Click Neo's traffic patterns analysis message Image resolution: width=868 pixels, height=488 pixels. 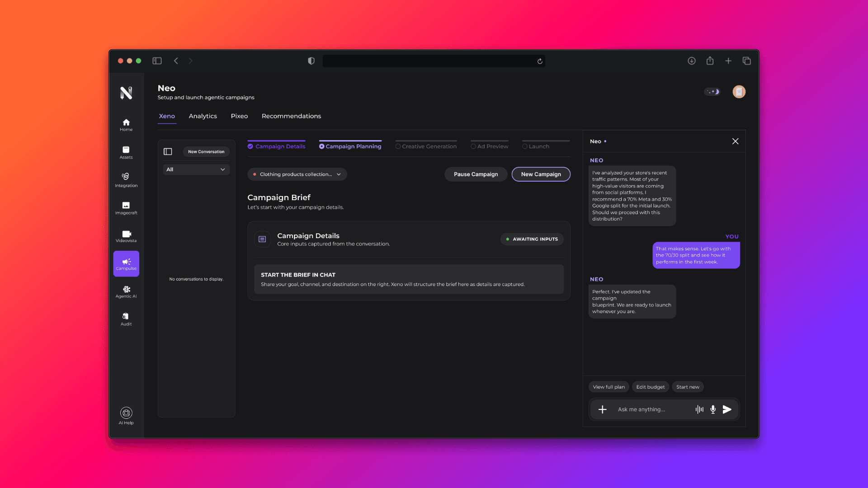(632, 196)
